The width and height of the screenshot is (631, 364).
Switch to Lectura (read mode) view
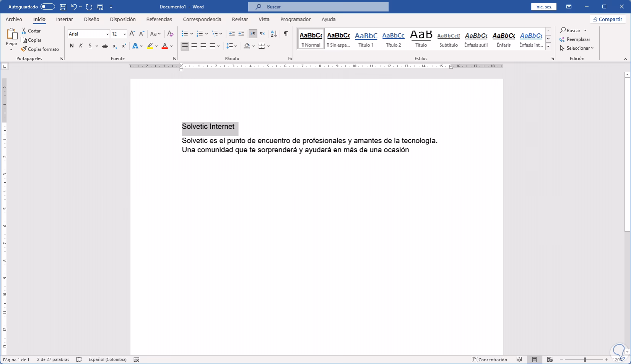[519, 359]
